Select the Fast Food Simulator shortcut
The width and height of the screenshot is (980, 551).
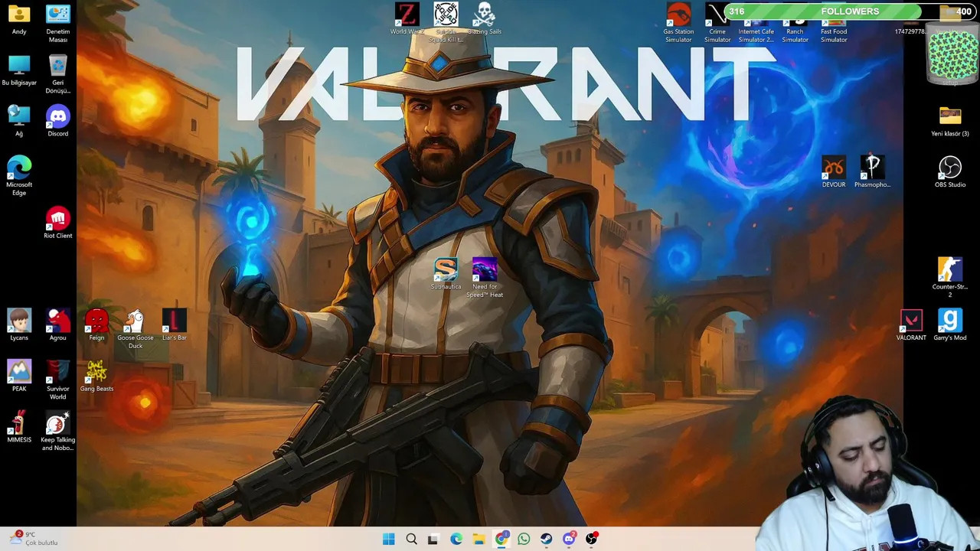834,23
